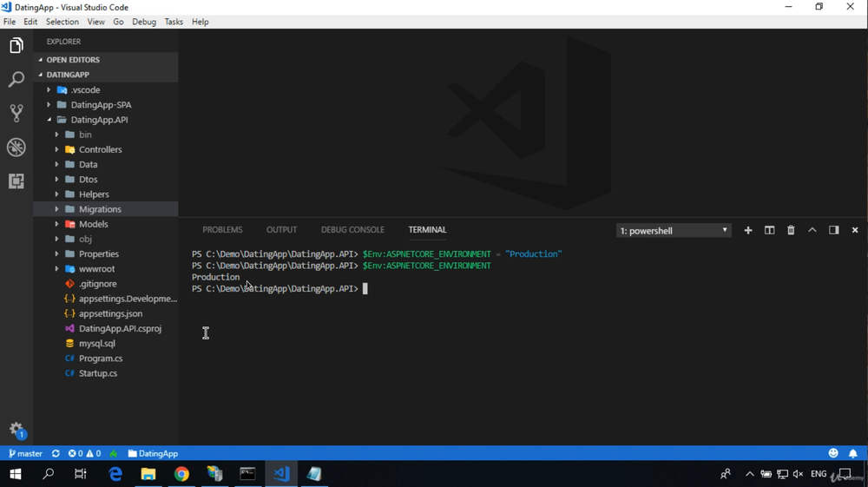Open the Edit menu
This screenshot has height=487, width=868.
point(30,22)
